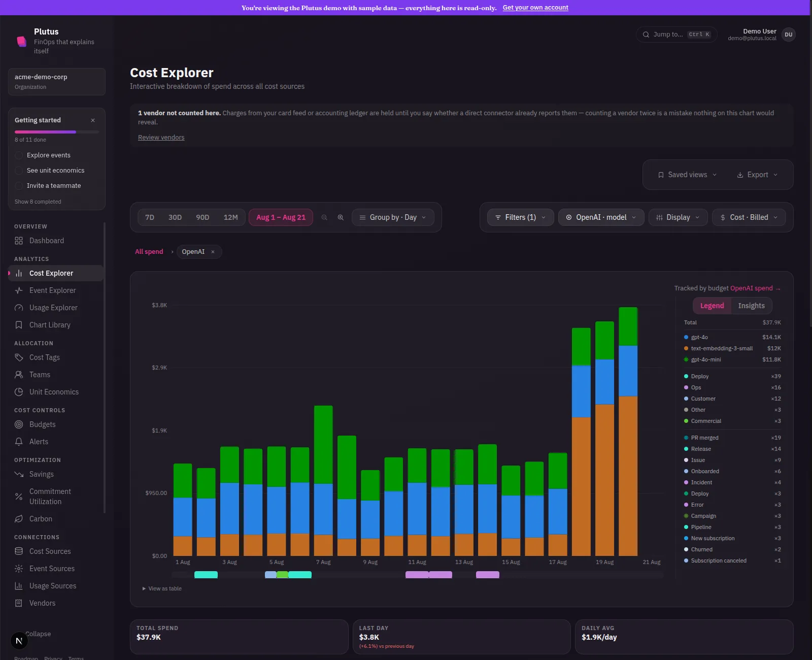Open the Saved views dropdown
Screen dimensions: 812x660
point(687,175)
